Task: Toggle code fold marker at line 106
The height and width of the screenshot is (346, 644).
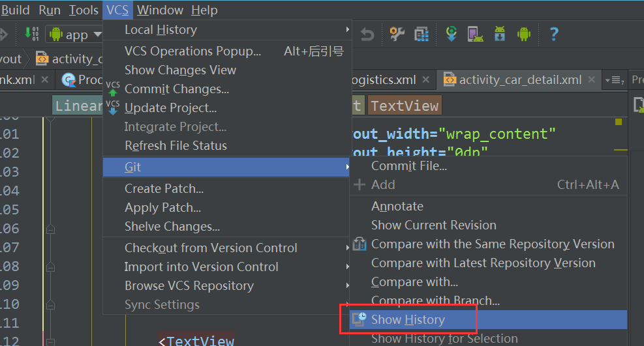Action: tap(50, 229)
